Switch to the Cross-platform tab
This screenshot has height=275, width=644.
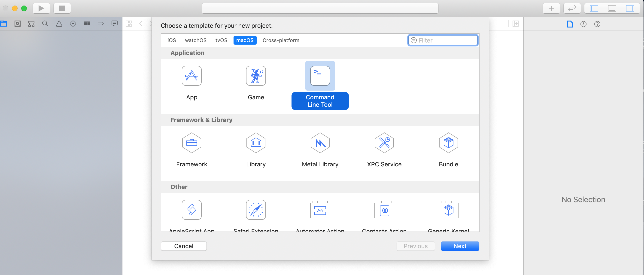tap(281, 40)
